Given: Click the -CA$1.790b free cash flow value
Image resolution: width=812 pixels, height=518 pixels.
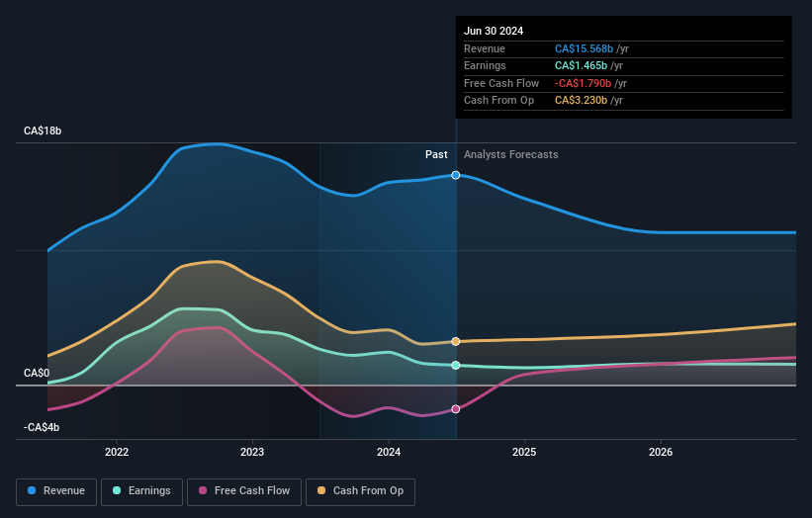Looking at the screenshot, I should pos(584,83).
